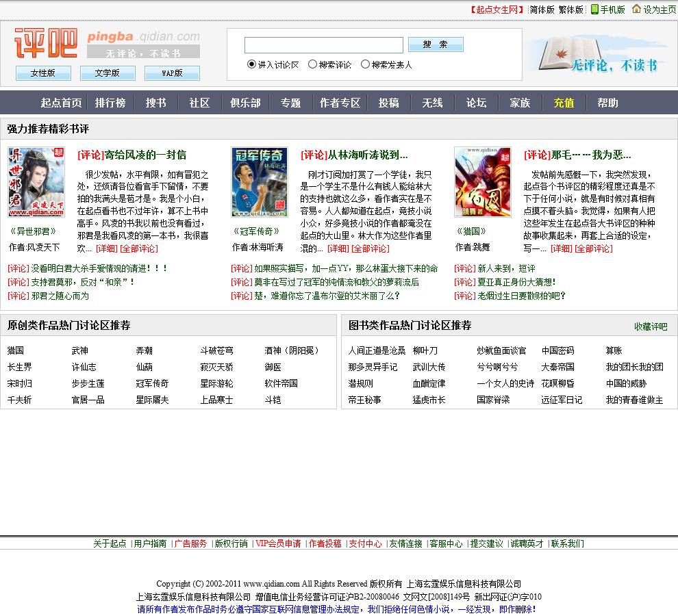Open the 起点女生网 link
Screen dimensions: 678x616
tap(497, 10)
